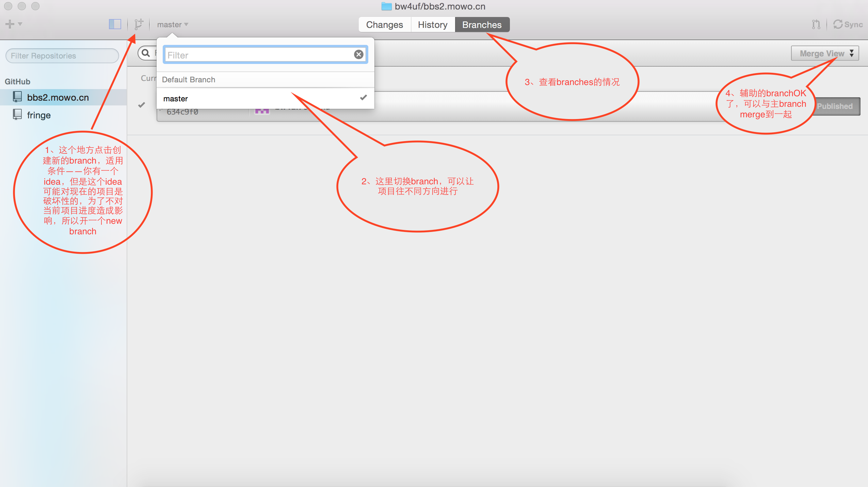This screenshot has width=868, height=487.
Task: Expand the master branch dropdown
Action: click(173, 24)
